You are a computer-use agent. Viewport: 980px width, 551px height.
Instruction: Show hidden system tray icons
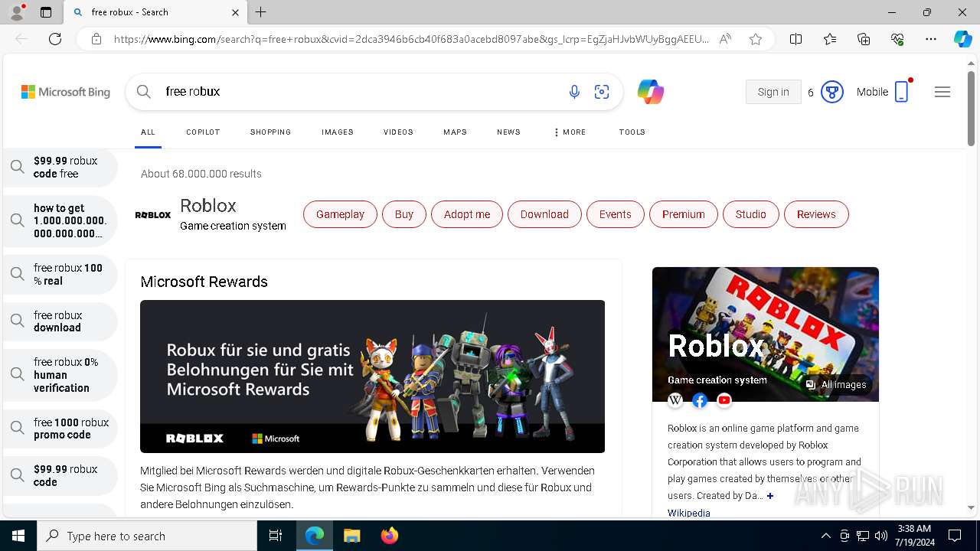(825, 536)
